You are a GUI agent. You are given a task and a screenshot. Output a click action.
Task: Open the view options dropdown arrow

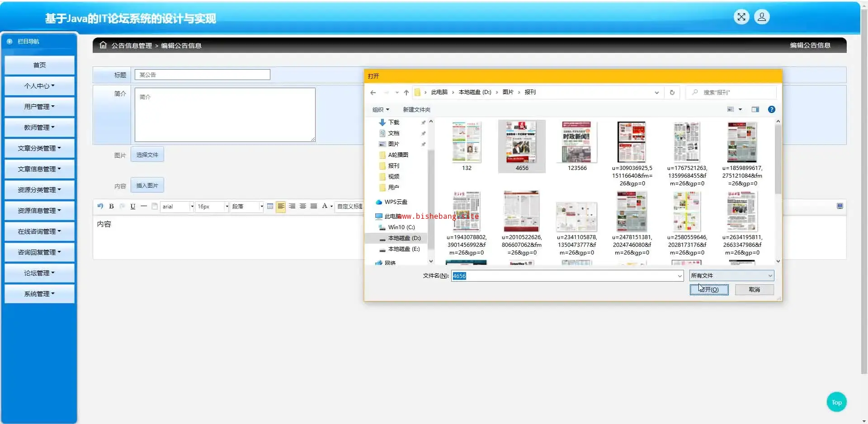(x=740, y=109)
